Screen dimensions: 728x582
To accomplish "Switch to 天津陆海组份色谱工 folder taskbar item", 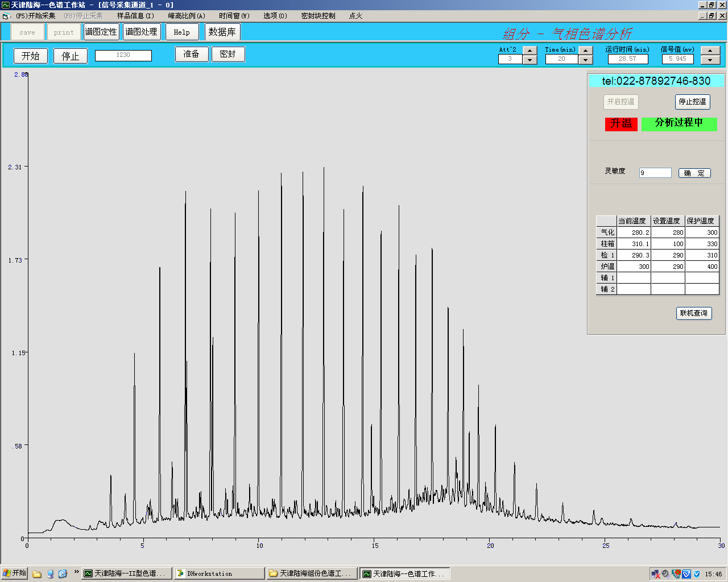I will pyautogui.click(x=312, y=573).
